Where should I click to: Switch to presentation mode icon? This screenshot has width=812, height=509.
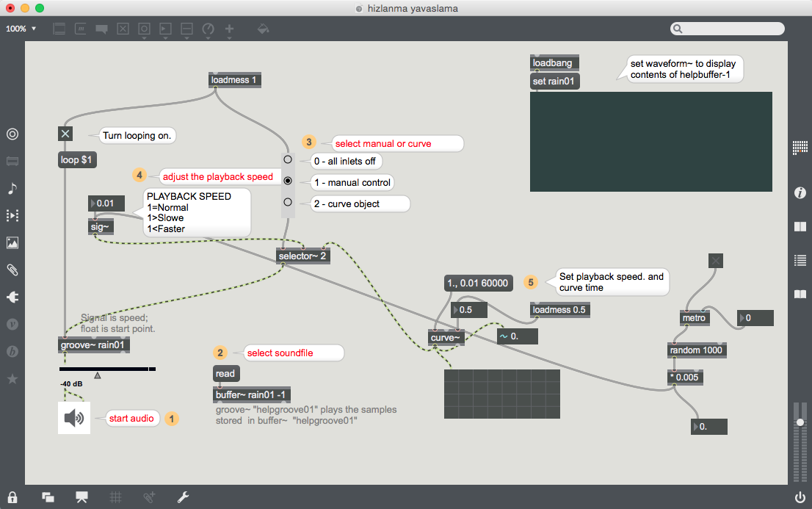point(82,497)
